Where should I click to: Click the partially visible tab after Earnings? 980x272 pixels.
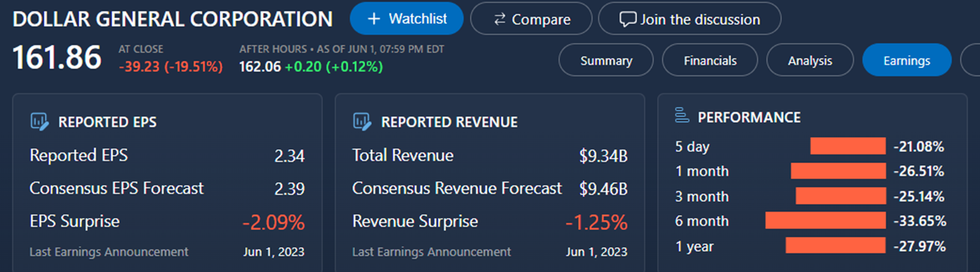tap(971, 60)
